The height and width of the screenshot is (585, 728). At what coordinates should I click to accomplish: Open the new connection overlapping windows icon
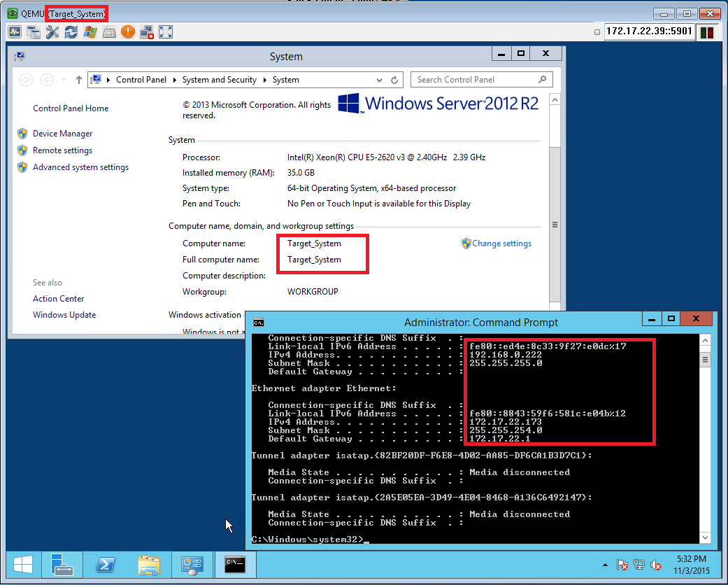[33, 32]
